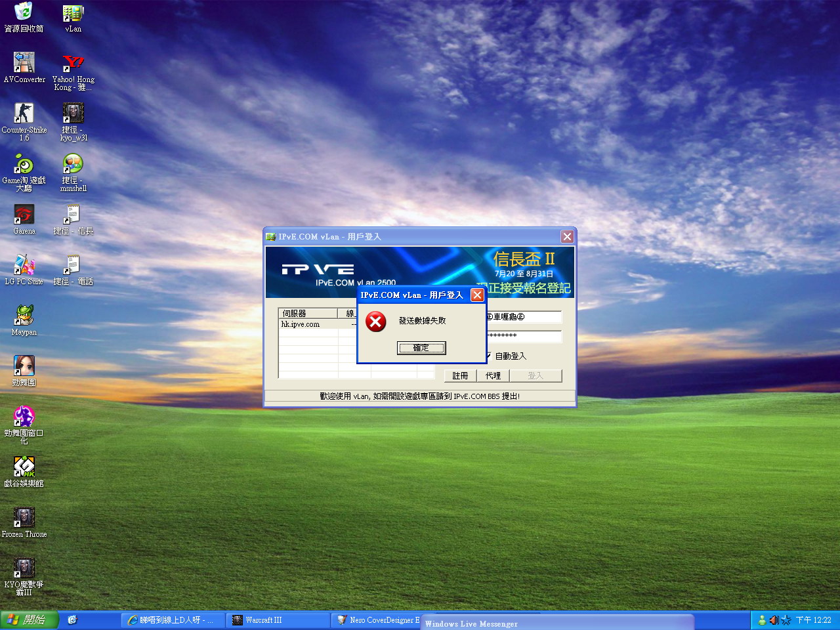The height and width of the screenshot is (630, 840).
Task: Click the taskbar clock showing 12:22
Action: pyautogui.click(x=814, y=620)
